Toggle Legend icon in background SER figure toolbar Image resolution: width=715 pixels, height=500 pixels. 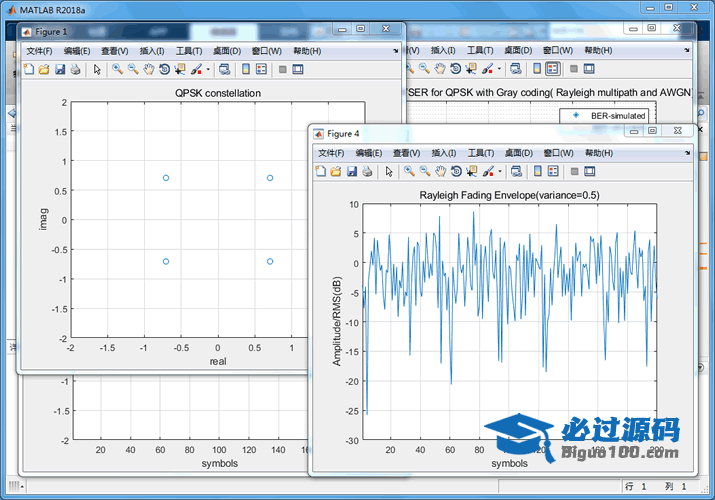coord(553,69)
